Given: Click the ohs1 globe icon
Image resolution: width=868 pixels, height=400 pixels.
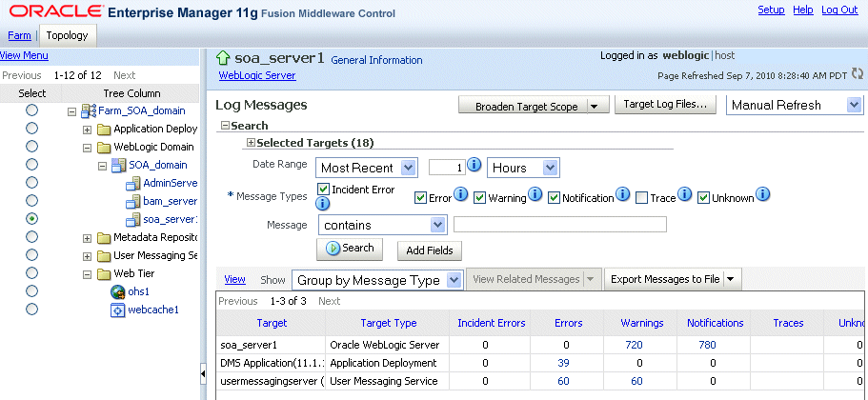Looking at the screenshot, I should (118, 291).
